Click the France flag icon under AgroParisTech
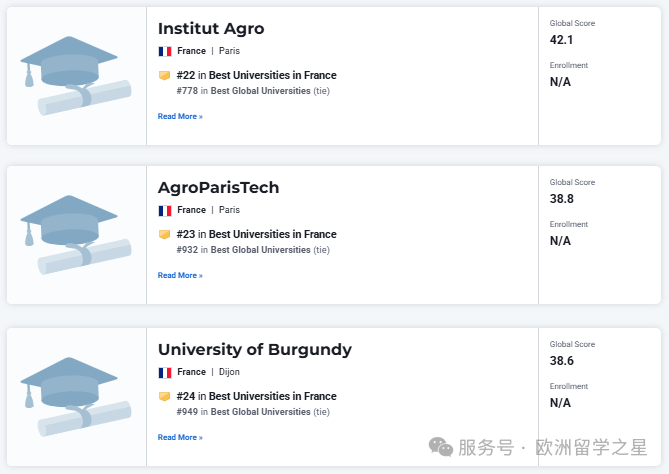 165,211
